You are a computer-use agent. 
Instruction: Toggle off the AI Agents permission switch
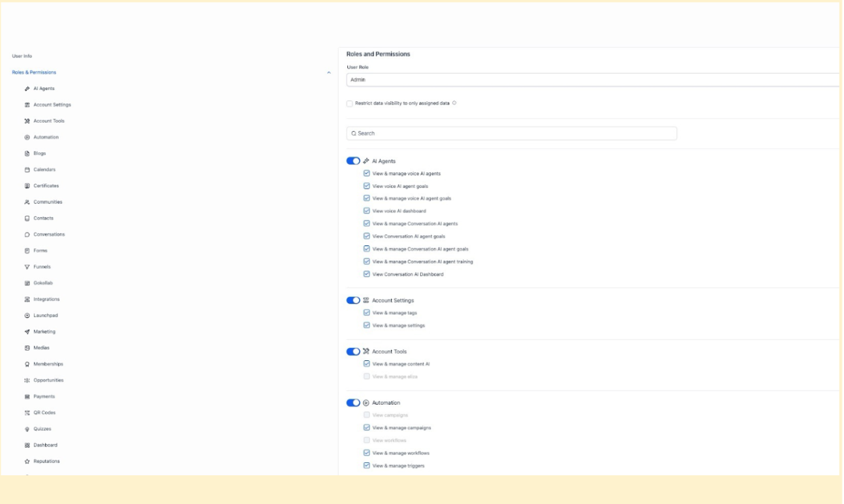click(353, 161)
